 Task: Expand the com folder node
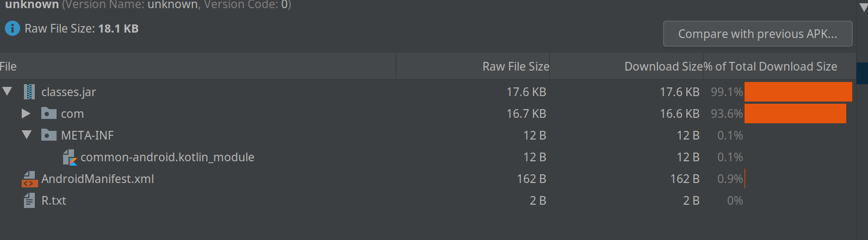tap(26, 113)
